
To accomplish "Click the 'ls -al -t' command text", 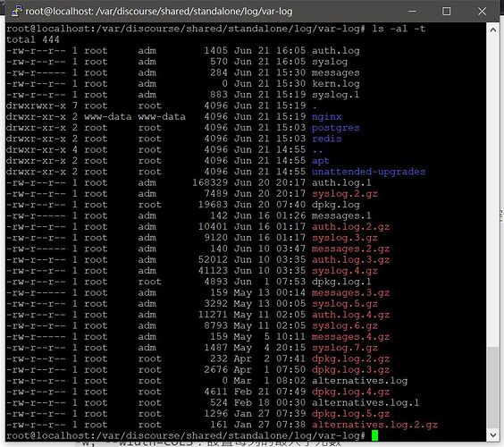I will pyautogui.click(x=399, y=29).
